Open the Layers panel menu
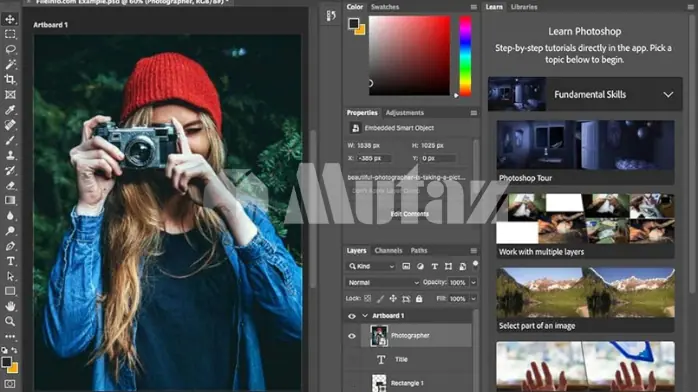 [x=473, y=251]
